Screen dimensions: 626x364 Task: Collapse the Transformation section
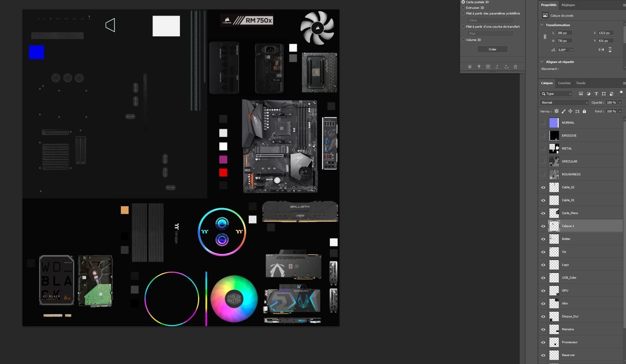(x=542, y=25)
